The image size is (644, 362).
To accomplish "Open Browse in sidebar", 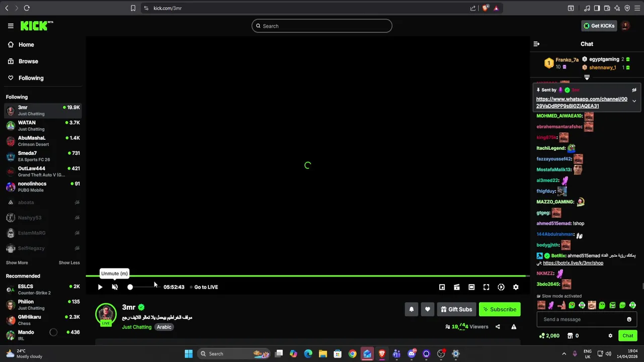I will click(x=28, y=61).
